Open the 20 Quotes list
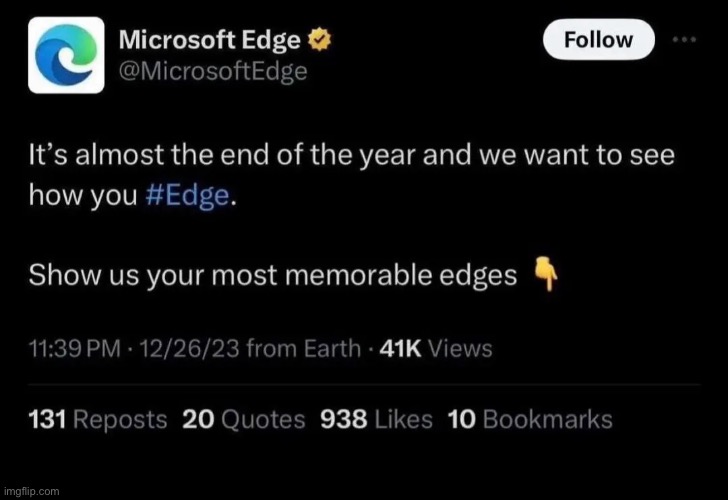This screenshot has height=500, width=728. pyautogui.click(x=244, y=420)
